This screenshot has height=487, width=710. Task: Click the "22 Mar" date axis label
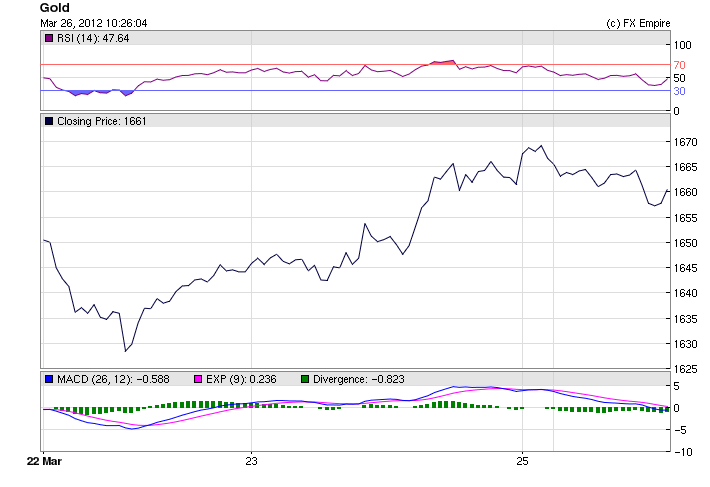[44, 461]
